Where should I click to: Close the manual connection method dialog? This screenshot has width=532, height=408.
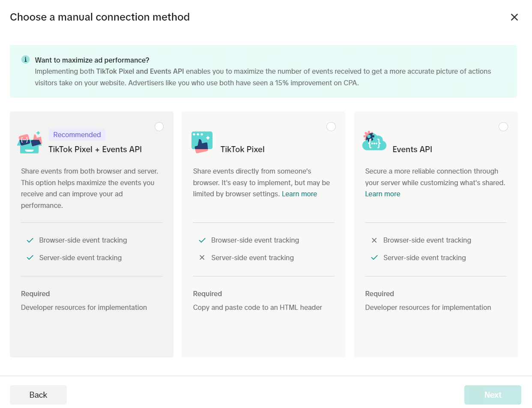514,17
